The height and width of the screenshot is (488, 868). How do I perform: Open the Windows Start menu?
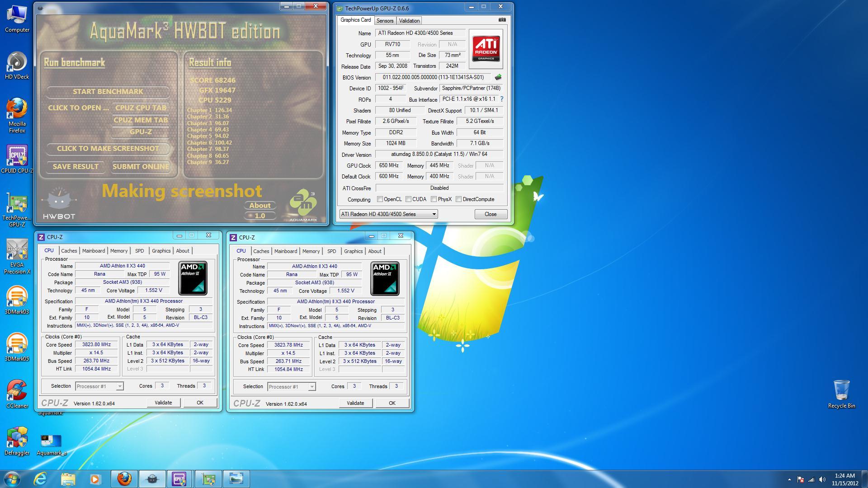[12, 479]
